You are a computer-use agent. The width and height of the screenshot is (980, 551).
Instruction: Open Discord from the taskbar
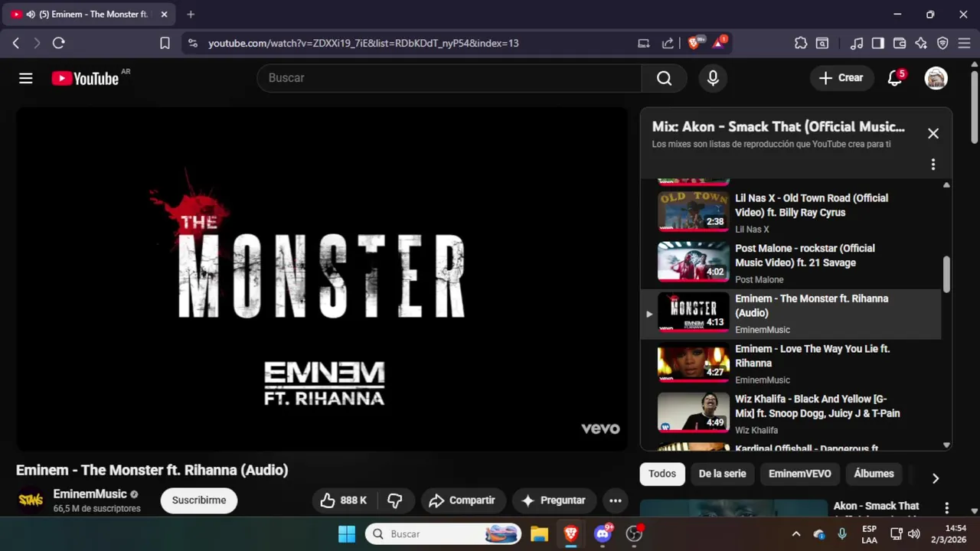click(x=603, y=534)
